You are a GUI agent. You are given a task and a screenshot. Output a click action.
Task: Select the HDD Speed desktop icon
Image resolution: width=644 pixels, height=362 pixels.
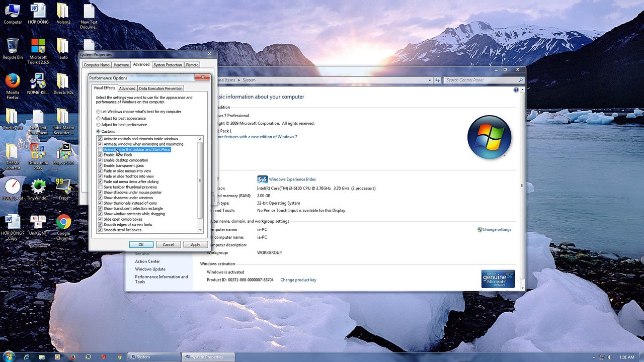click(x=13, y=190)
